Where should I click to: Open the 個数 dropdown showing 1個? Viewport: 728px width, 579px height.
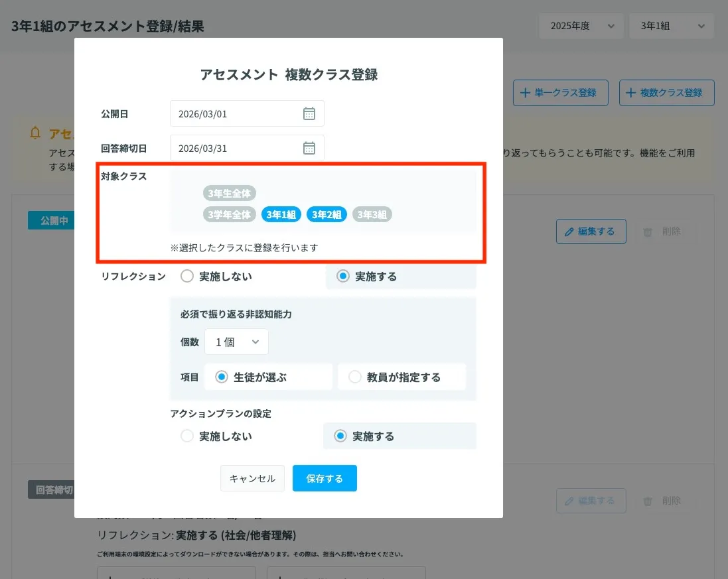[x=236, y=342]
